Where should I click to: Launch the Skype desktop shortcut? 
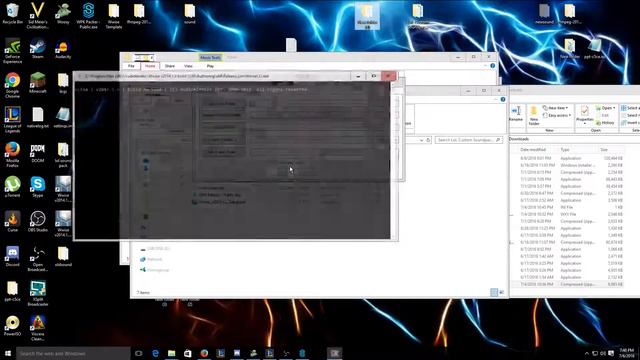pos(38,187)
